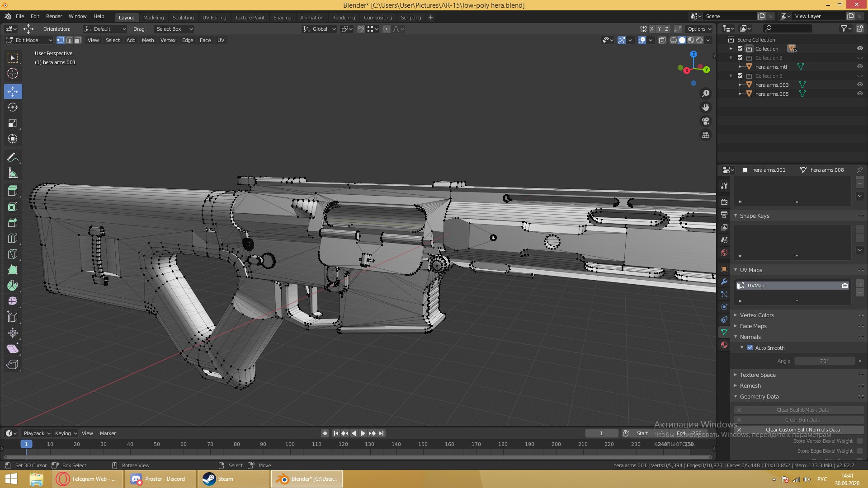Select the Poly Build tool

point(13,270)
